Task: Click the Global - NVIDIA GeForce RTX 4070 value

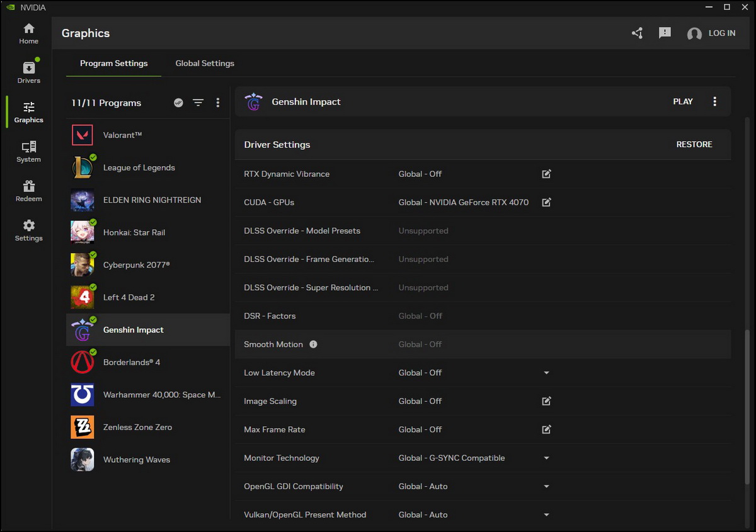Action: tap(464, 202)
